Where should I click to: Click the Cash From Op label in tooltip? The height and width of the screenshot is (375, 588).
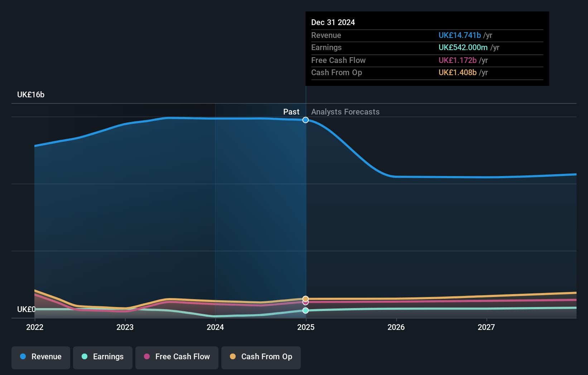pos(337,72)
